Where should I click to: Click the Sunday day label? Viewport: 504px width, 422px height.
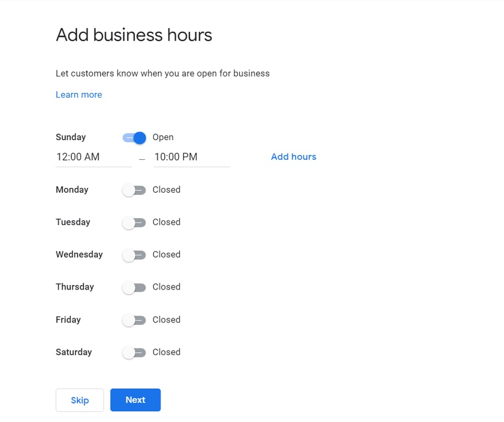click(70, 137)
